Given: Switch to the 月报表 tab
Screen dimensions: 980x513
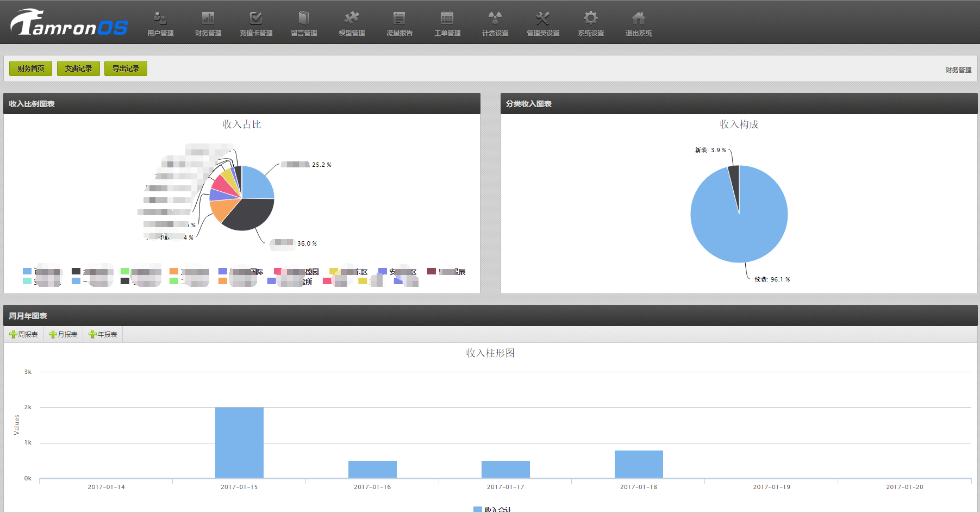Looking at the screenshot, I should pyautogui.click(x=64, y=334).
